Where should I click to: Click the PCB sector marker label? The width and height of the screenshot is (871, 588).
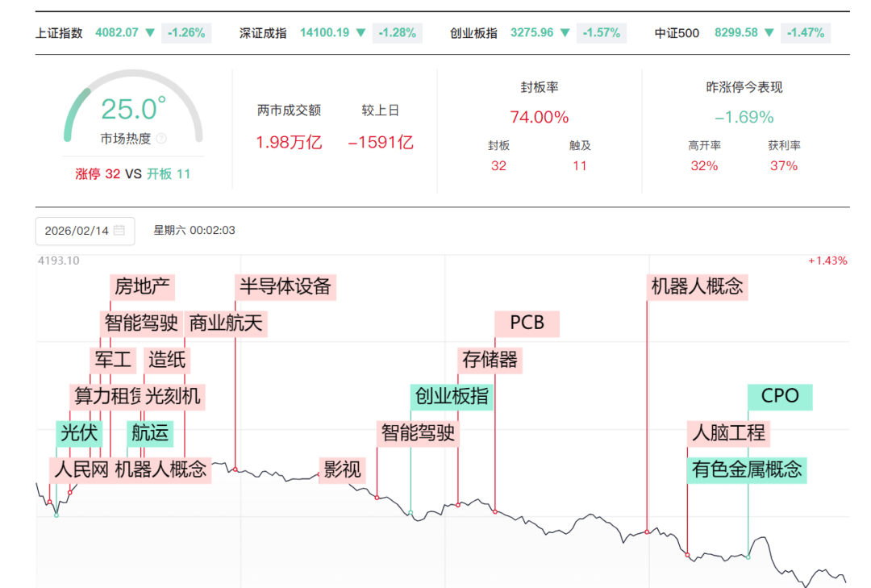click(527, 323)
